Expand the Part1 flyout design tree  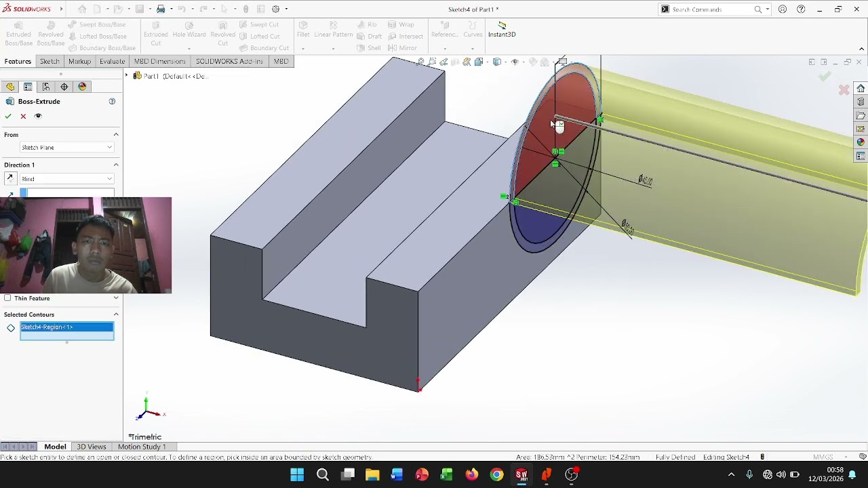click(x=127, y=76)
